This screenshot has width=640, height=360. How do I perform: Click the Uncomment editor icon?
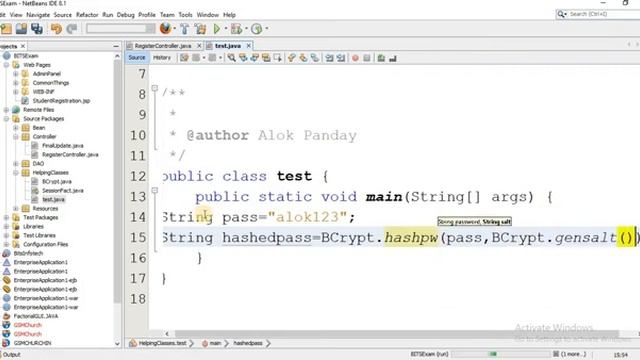point(393,58)
